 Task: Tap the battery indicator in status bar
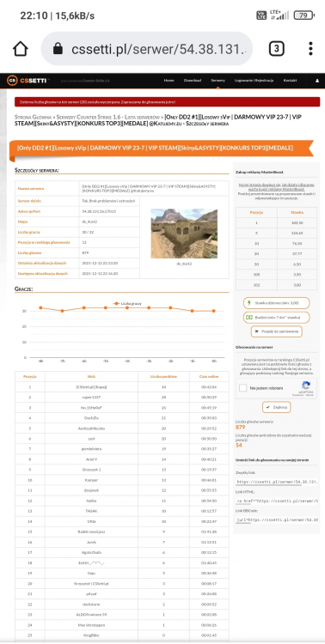pyautogui.click(x=304, y=15)
